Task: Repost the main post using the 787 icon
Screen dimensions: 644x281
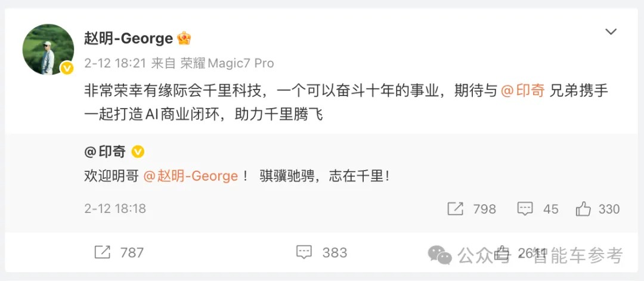Action: pos(103,252)
